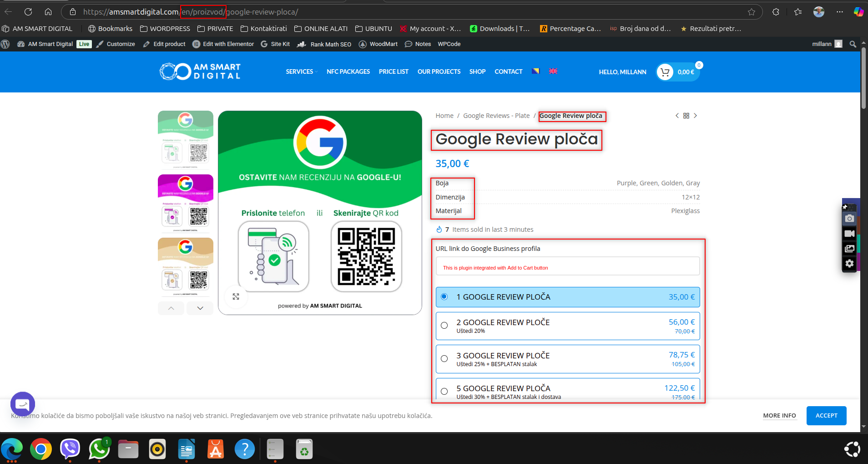This screenshot has height=464, width=868.
Task: Go to next product arrow
Action: pyautogui.click(x=695, y=116)
